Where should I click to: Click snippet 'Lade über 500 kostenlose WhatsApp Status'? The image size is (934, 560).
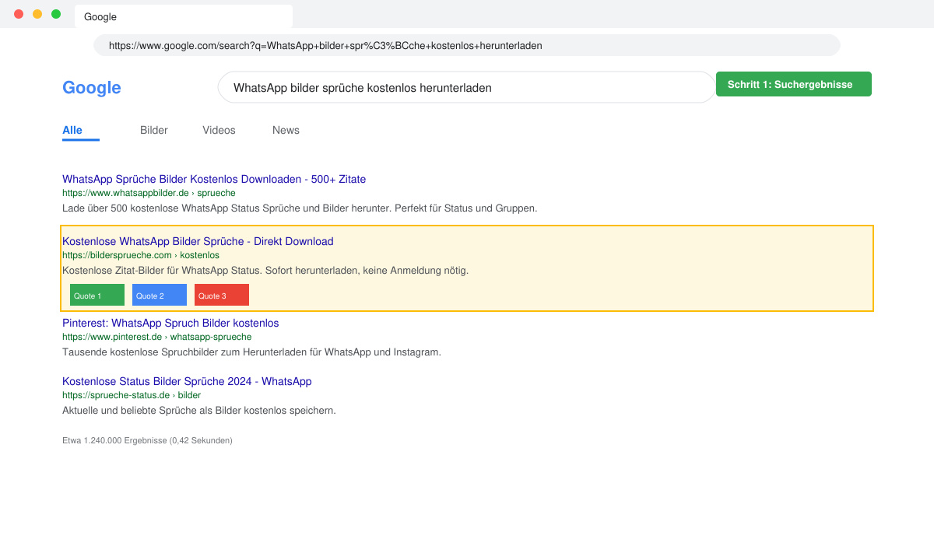(300, 208)
